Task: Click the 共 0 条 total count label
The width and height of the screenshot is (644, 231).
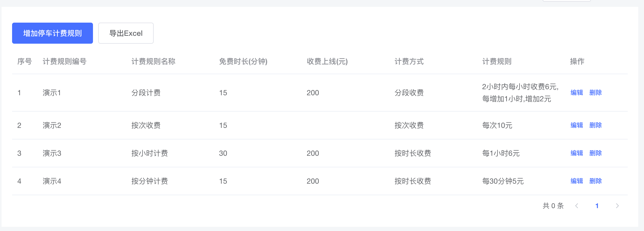Action: pyautogui.click(x=553, y=206)
